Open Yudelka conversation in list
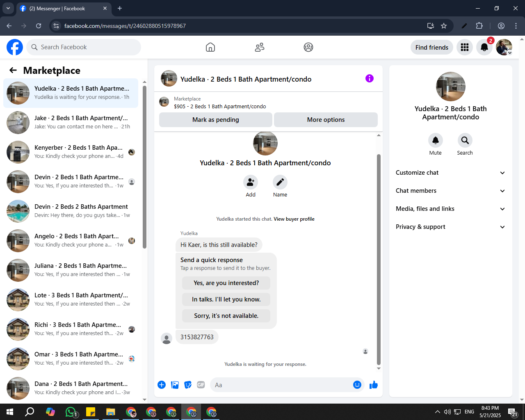Viewport: 525px width, 420px height. point(71,93)
